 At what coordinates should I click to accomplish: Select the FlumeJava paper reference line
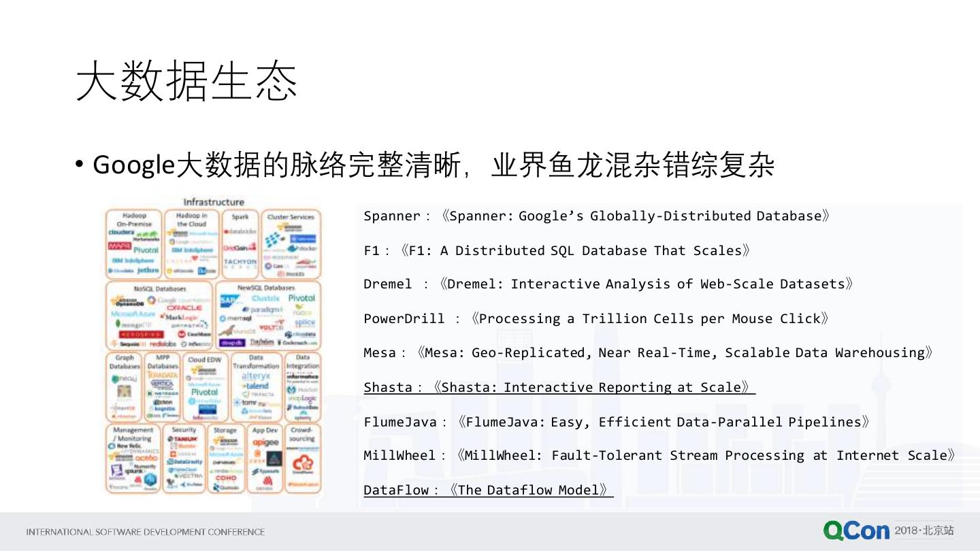click(617, 422)
